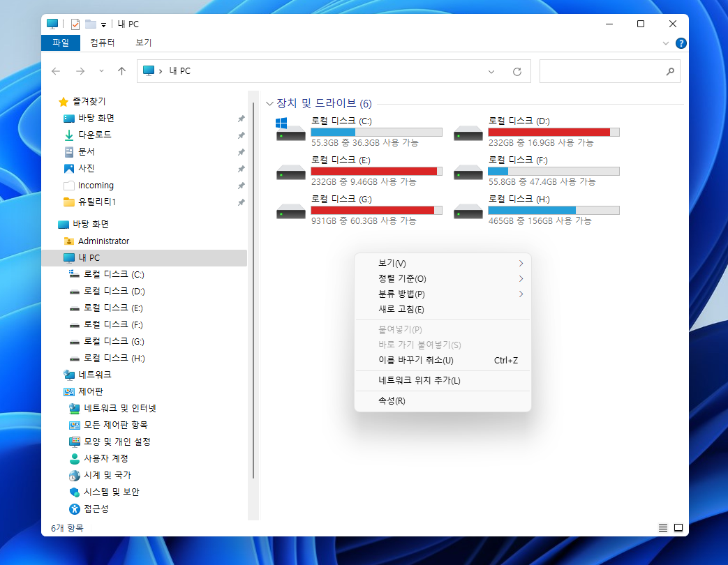
Task: Select 네트워크 in the navigation pane
Action: pyautogui.click(x=94, y=375)
